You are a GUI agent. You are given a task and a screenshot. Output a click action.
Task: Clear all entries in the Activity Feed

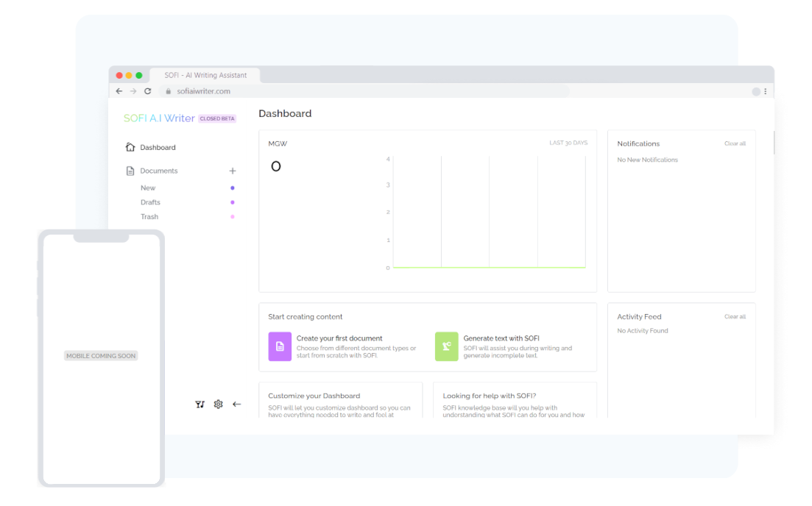[x=735, y=316]
